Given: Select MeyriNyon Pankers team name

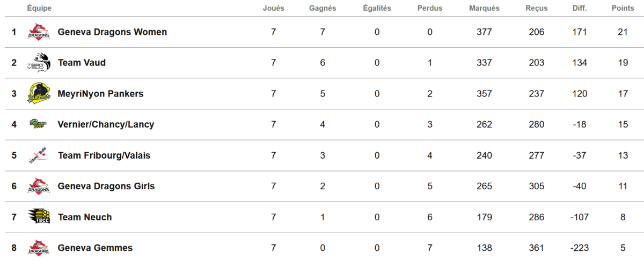Looking at the screenshot, I should [100, 94].
